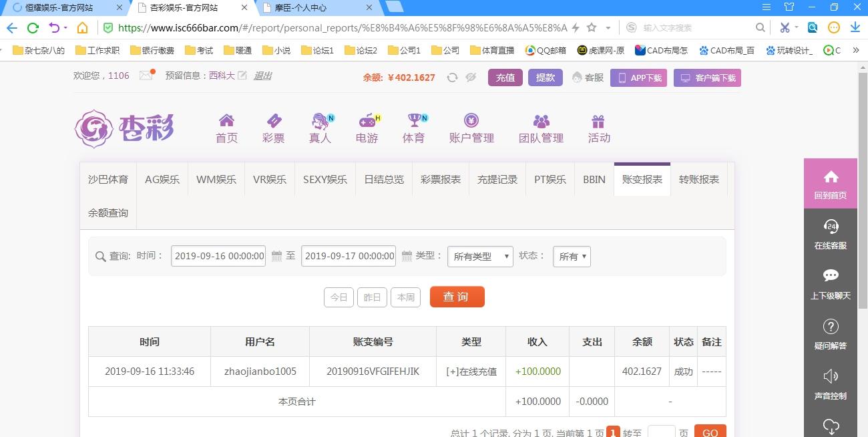Refresh the balance with the refresh icon

pos(452,78)
